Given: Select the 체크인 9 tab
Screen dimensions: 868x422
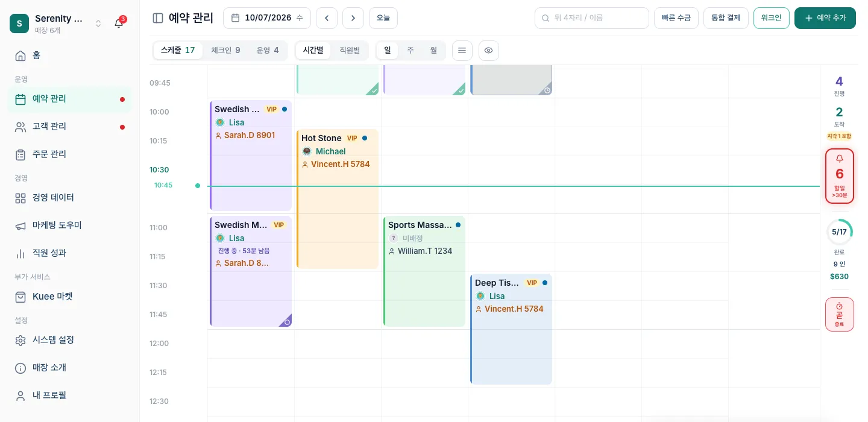Looking at the screenshot, I should [x=225, y=51].
